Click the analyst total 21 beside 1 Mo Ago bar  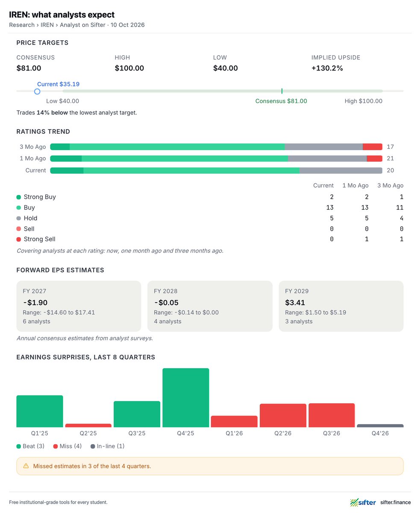[x=390, y=159]
